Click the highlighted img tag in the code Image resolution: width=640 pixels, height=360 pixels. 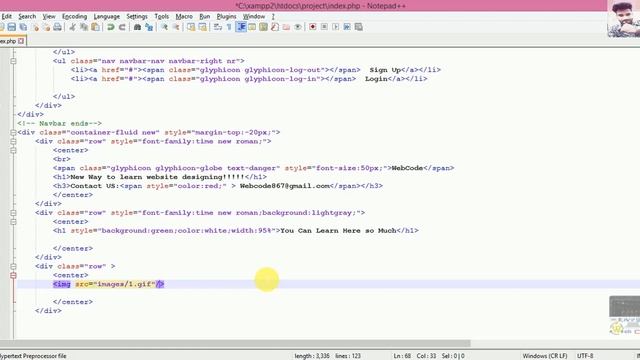109,284
